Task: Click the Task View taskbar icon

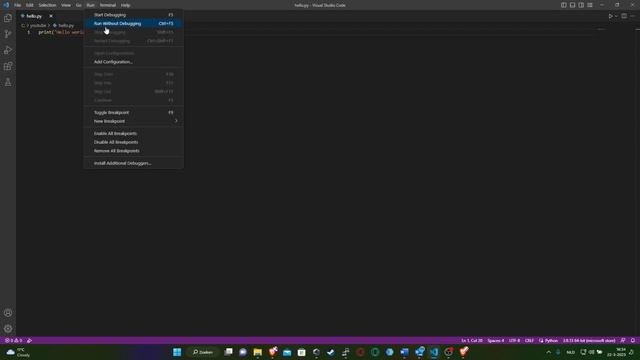Action: pos(229,352)
